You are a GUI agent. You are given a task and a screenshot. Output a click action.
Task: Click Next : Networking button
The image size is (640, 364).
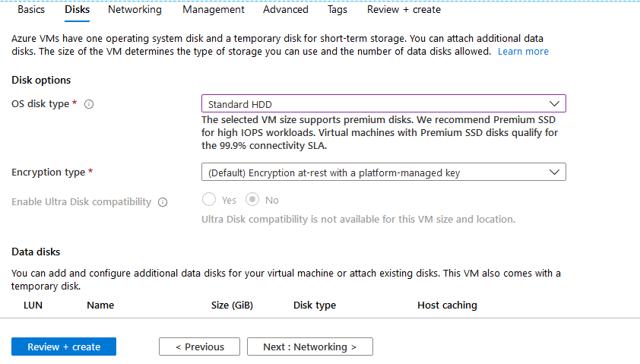pos(310,347)
